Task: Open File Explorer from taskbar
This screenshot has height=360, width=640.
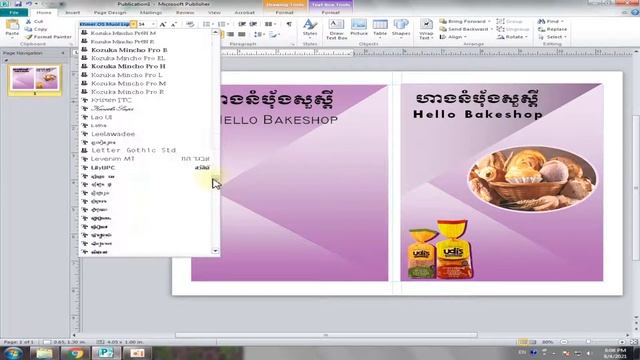Action: pos(44,353)
